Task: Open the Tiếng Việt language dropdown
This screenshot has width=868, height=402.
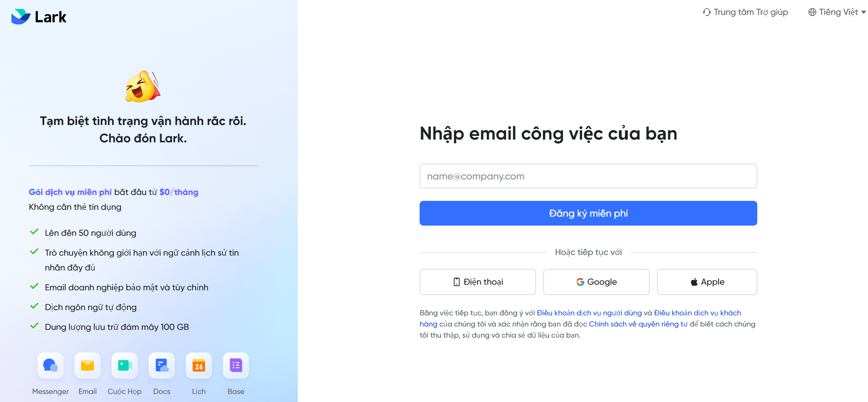Action: (x=838, y=12)
